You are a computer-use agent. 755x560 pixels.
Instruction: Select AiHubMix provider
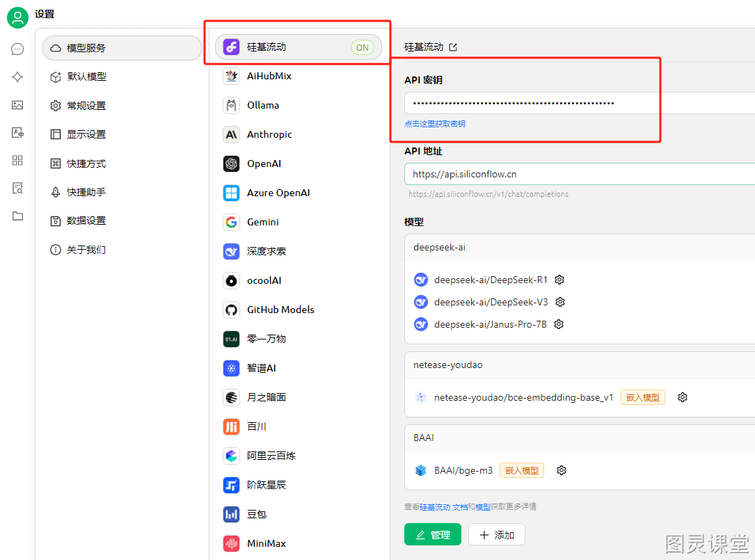[x=299, y=76]
